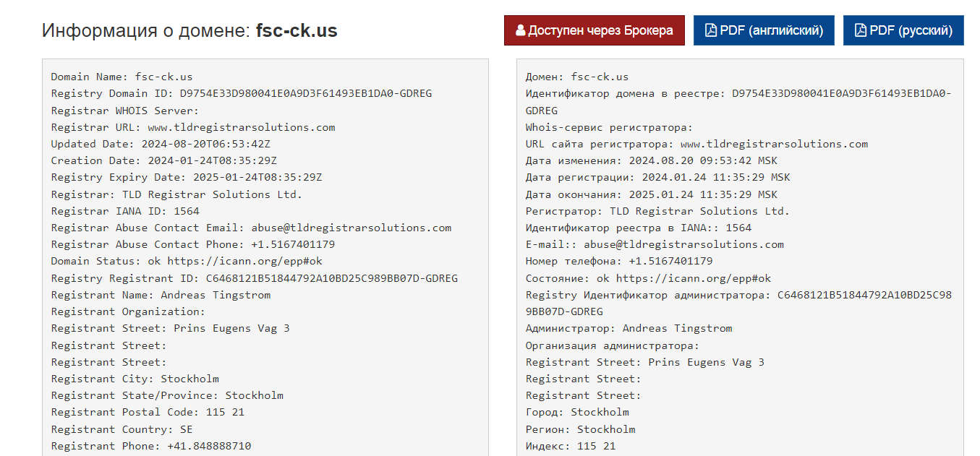Click the "URL сайта регистратора" web address in the Russian panel
Viewport: 980px width, 456px height.
(x=774, y=144)
